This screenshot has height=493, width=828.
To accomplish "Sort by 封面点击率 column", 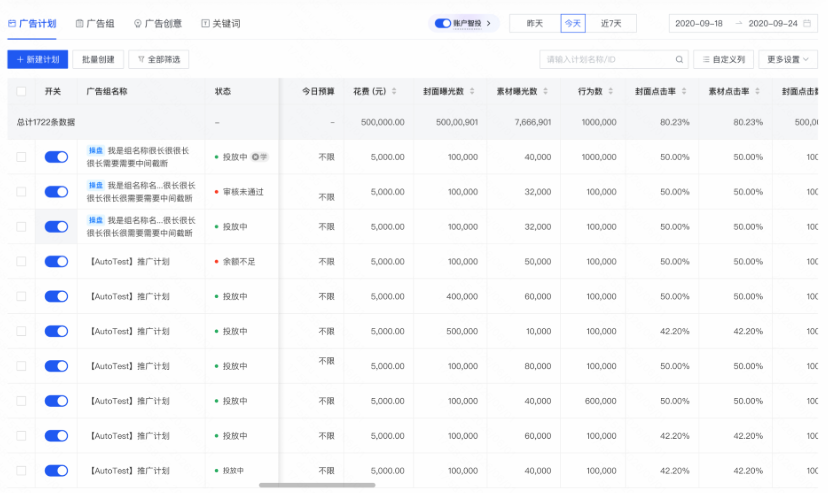I will pyautogui.click(x=684, y=91).
